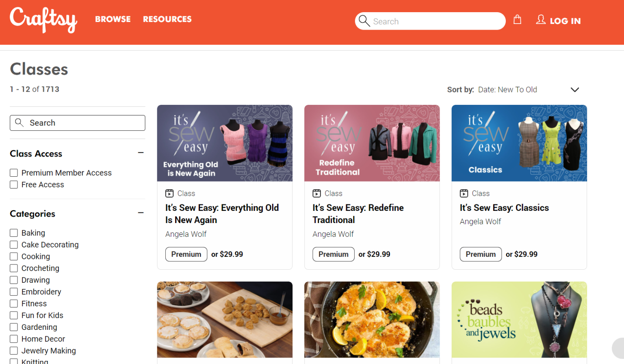Click the Premium button on Everything Old Is New Again
The width and height of the screenshot is (624, 364).
pos(186,254)
